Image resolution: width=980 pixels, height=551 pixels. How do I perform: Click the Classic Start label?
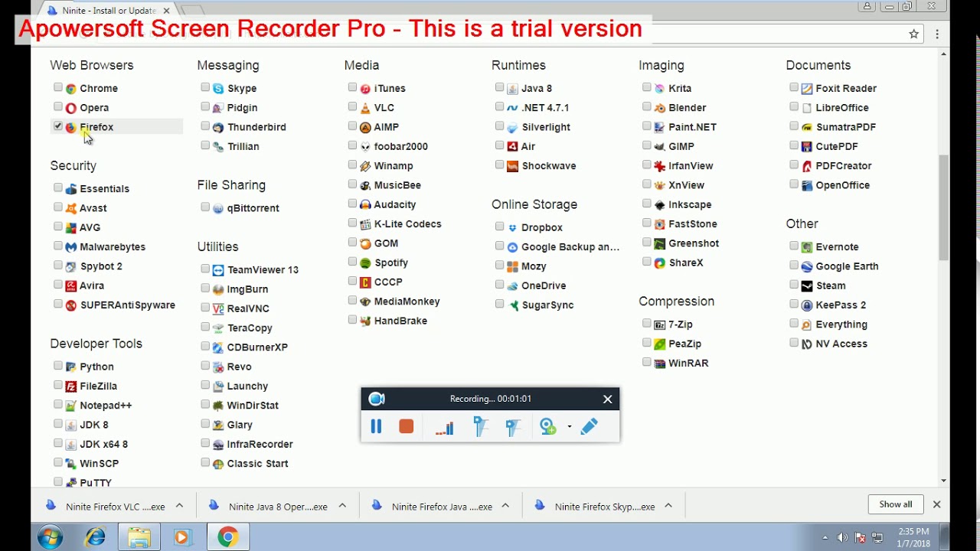pyautogui.click(x=257, y=464)
